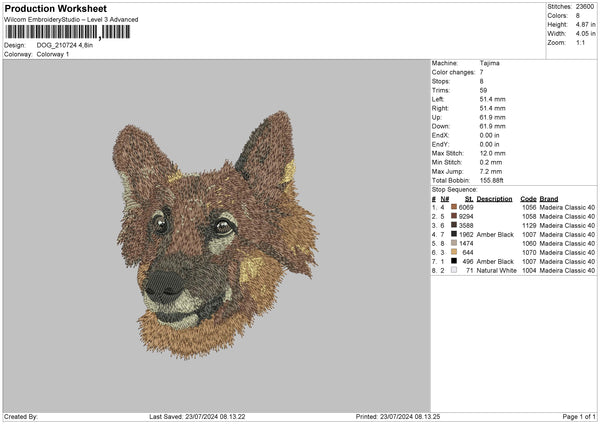Image resolution: width=600 pixels, height=424 pixels.
Task: Select the design name DOG_210724 4,8in
Action: [66, 45]
